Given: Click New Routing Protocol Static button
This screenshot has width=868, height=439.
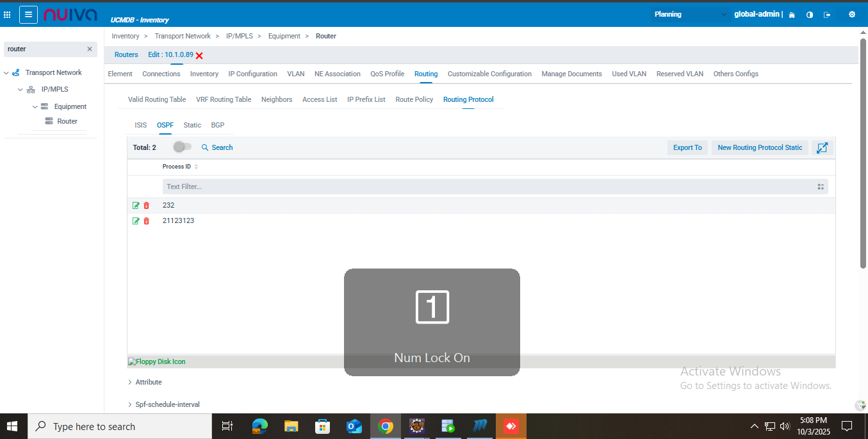Looking at the screenshot, I should pyautogui.click(x=760, y=148).
